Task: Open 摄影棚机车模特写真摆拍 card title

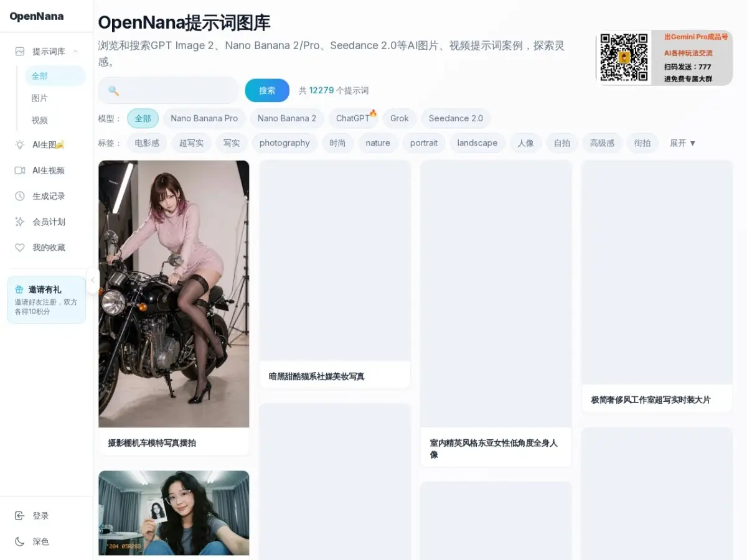Action: click(x=152, y=443)
